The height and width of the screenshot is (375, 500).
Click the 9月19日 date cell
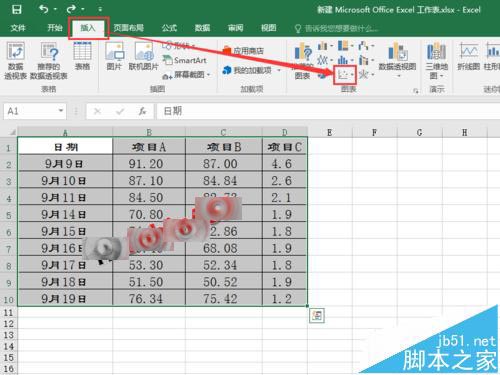click(65, 298)
